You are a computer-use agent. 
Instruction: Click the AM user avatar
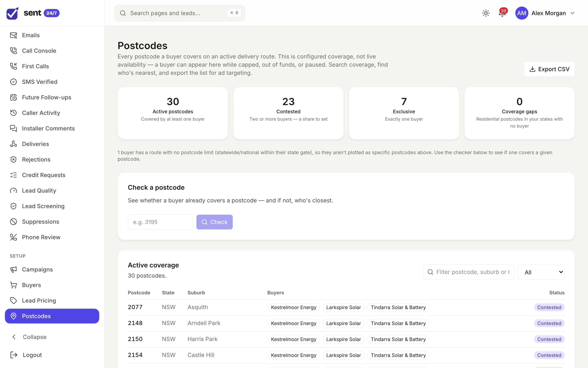521,13
